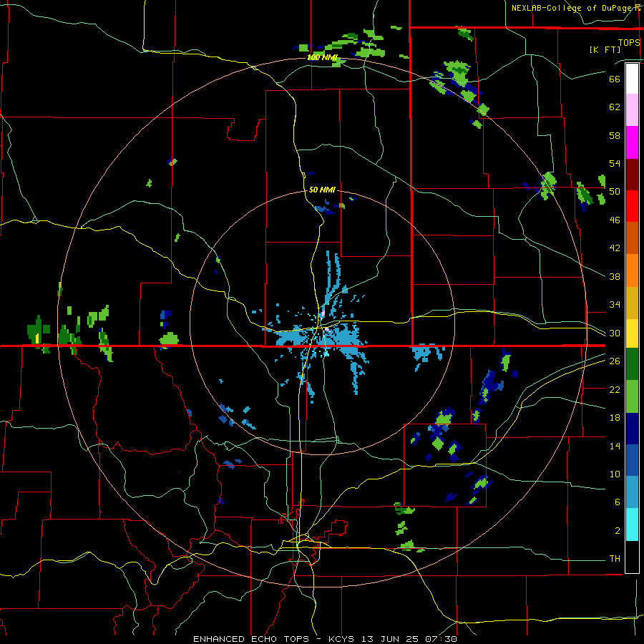Click the light pink legend swatch below 62
The height and width of the screenshot is (644, 644).
(632, 110)
